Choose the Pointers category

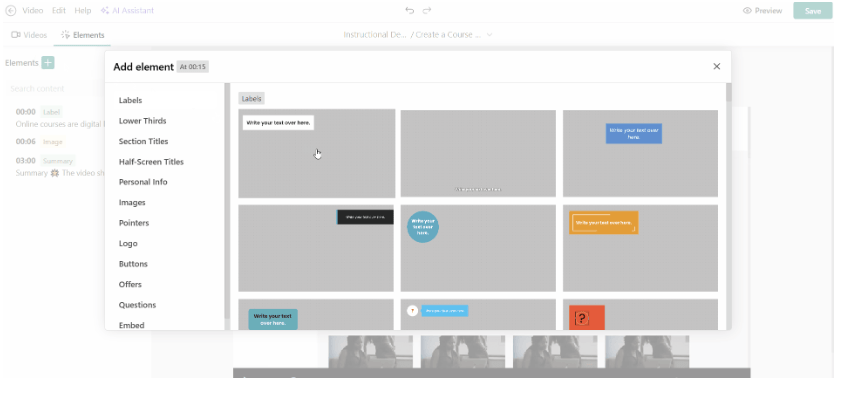pyautogui.click(x=134, y=223)
